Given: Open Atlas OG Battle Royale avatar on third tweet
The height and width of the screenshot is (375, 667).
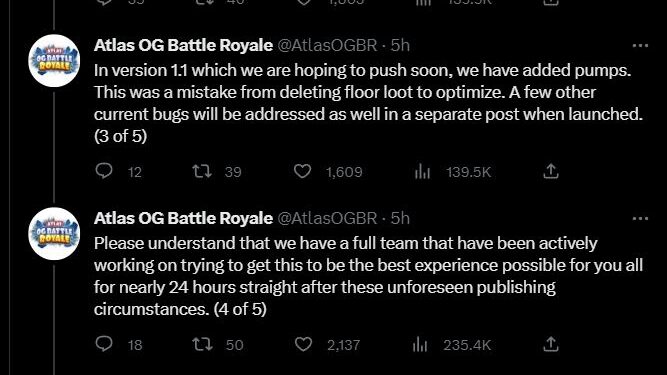Looking at the screenshot, I should [54, 61].
